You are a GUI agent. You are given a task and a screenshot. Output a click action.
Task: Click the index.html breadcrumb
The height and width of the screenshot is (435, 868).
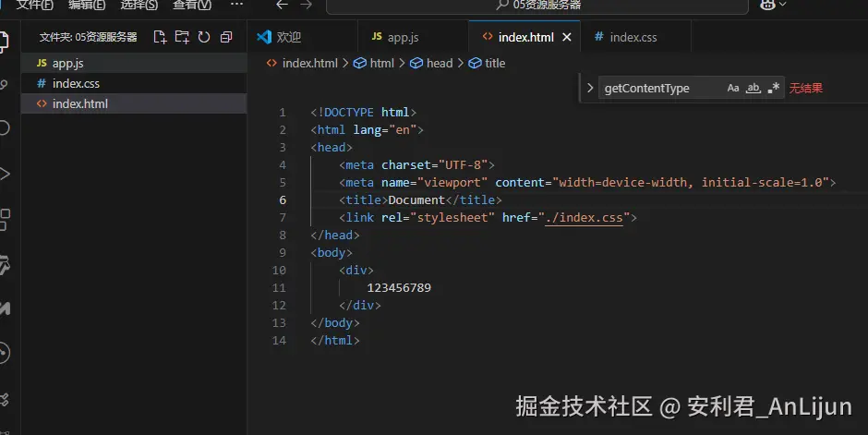pyautogui.click(x=302, y=63)
